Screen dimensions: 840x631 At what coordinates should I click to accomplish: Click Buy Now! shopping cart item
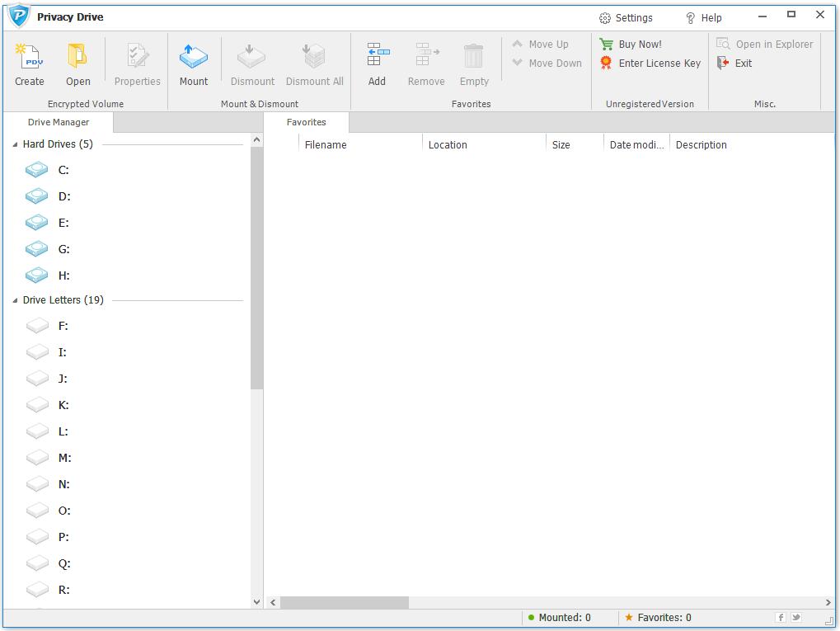pos(630,44)
